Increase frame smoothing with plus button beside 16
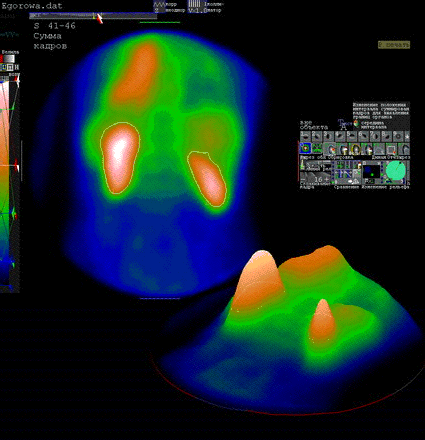Image resolution: width=425 pixels, height=440 pixels. 327,179
